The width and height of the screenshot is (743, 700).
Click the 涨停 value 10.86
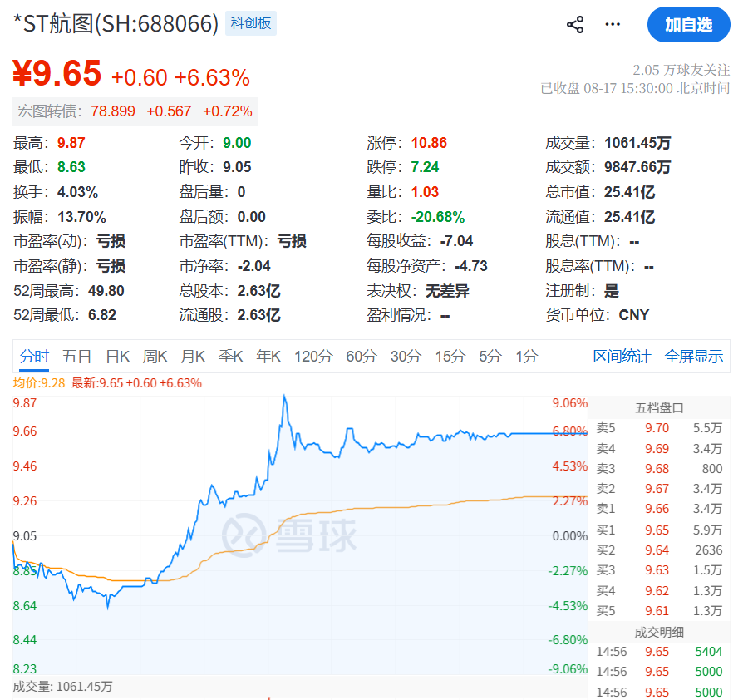[429, 143]
